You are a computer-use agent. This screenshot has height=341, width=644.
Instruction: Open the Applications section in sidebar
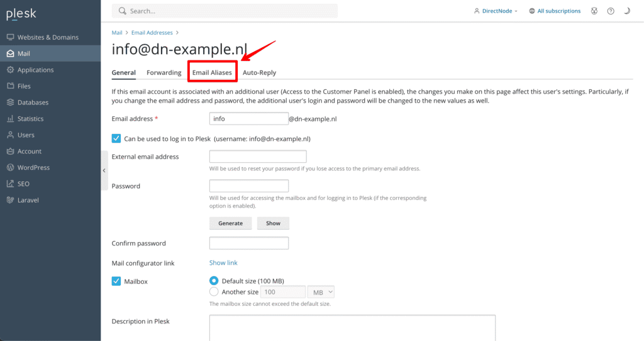(35, 70)
